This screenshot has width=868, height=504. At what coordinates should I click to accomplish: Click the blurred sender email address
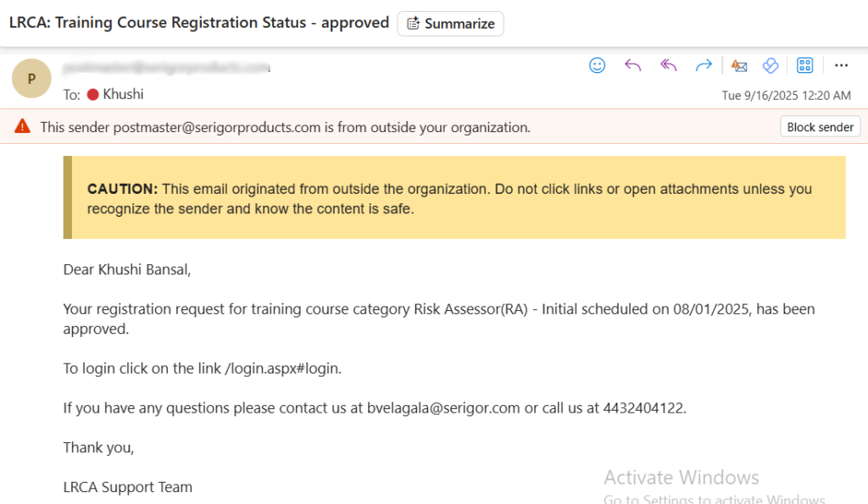166,67
